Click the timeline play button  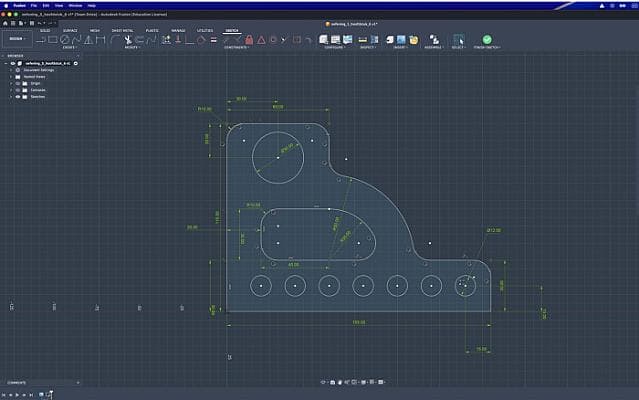[17, 395]
